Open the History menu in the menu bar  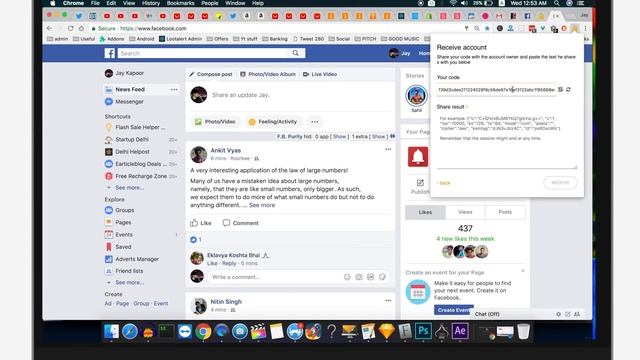tap(151, 3)
